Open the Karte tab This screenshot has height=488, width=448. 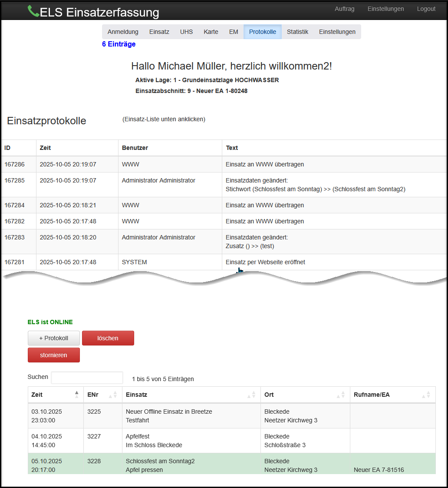pos(211,32)
